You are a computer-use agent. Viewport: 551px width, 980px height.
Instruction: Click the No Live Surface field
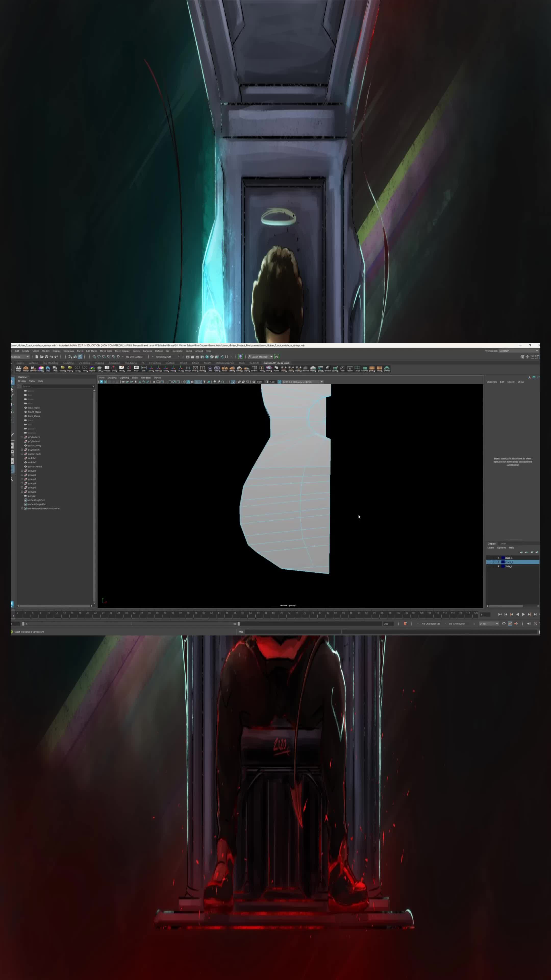[134, 357]
